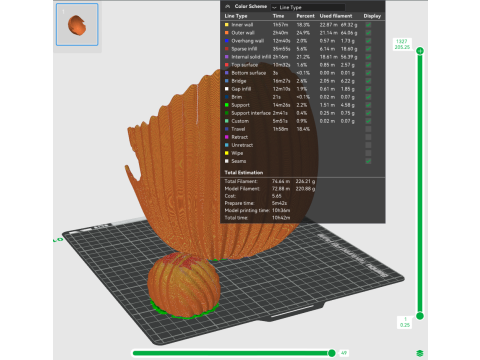Click the "Total Estimation" heading
480x360 pixels.
tap(244, 173)
